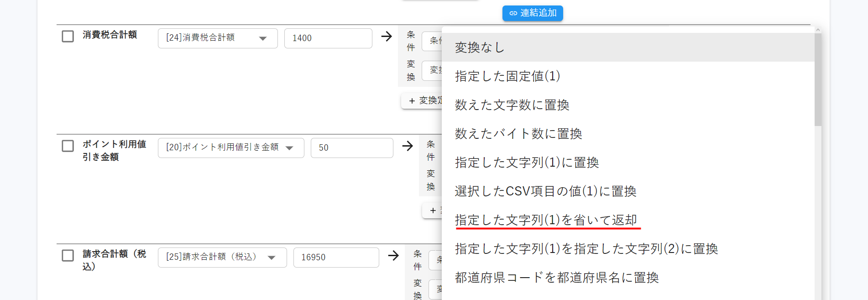868x300 pixels.
Task: Open the [24]消費税合計額 dropdown
Action: pos(217,38)
